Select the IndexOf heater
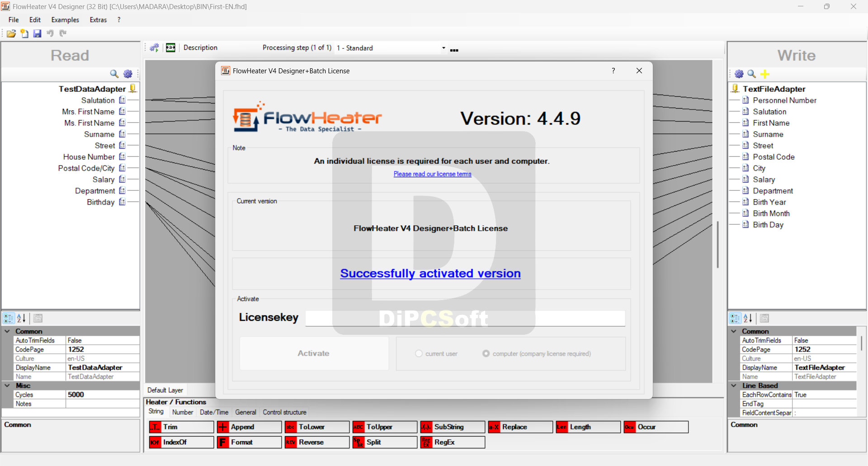Image resolution: width=868 pixels, height=466 pixels. click(x=181, y=442)
